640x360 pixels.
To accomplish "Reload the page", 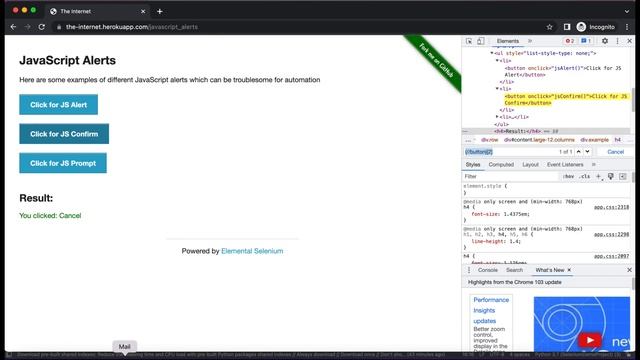I will tap(42, 27).
